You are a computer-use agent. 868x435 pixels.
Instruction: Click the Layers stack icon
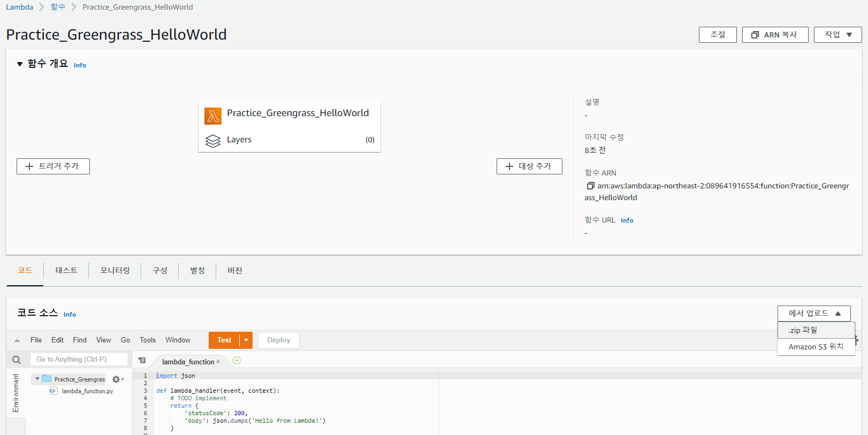(213, 141)
